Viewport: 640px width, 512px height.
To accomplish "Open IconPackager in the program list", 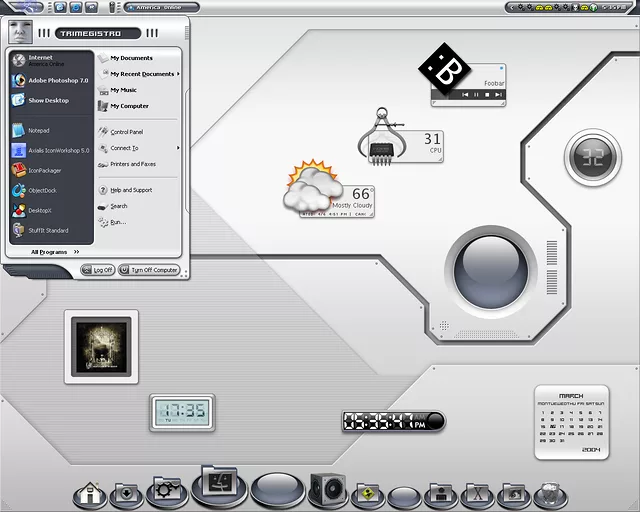I will coord(44,170).
